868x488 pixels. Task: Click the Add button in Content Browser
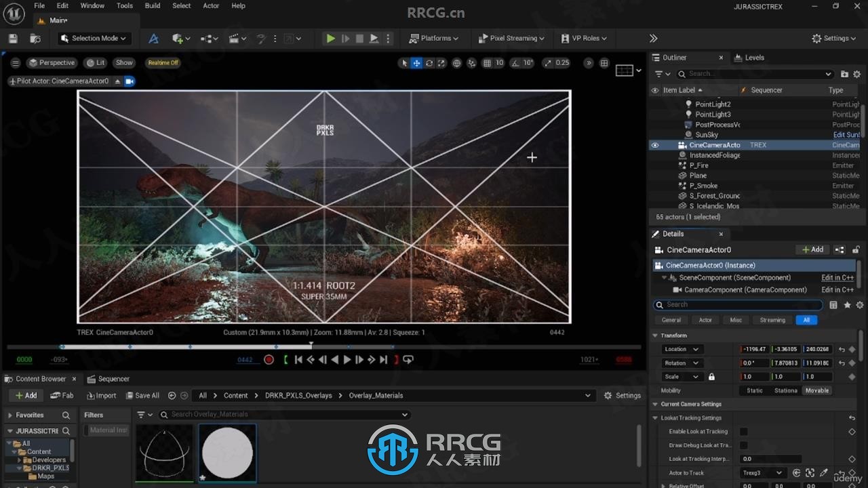pos(26,396)
